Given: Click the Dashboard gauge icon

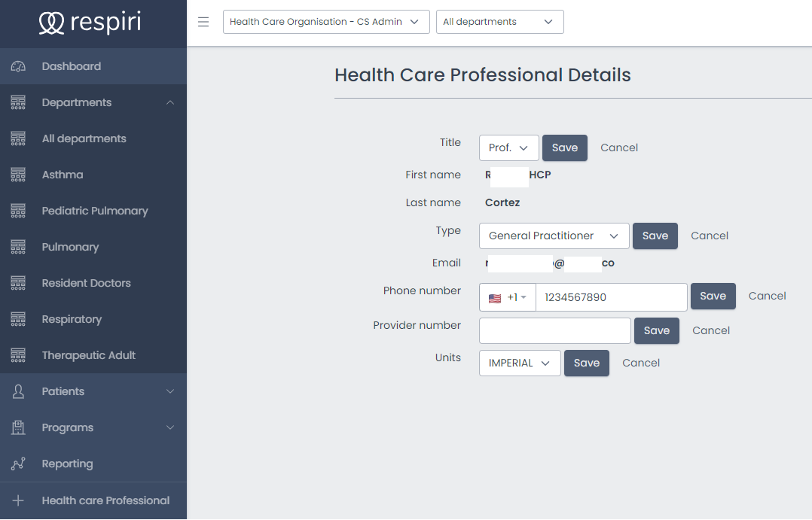Looking at the screenshot, I should 19,66.
